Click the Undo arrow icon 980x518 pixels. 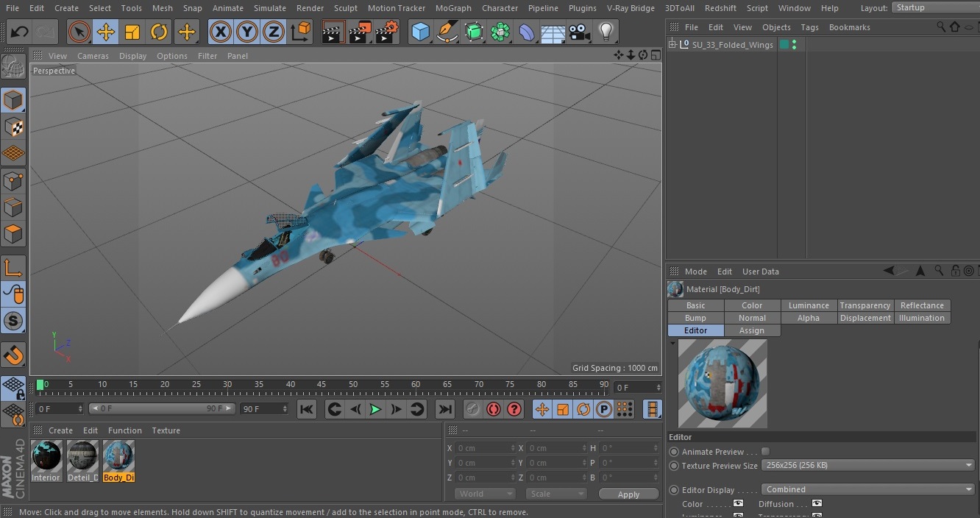click(x=20, y=32)
